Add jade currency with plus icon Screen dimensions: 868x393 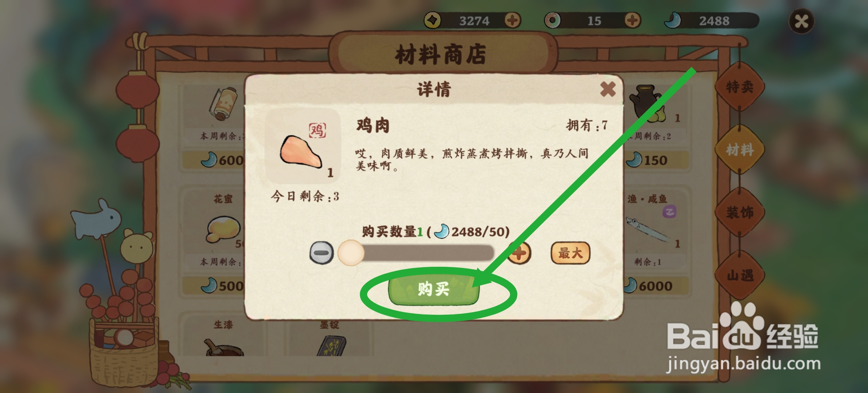click(632, 20)
